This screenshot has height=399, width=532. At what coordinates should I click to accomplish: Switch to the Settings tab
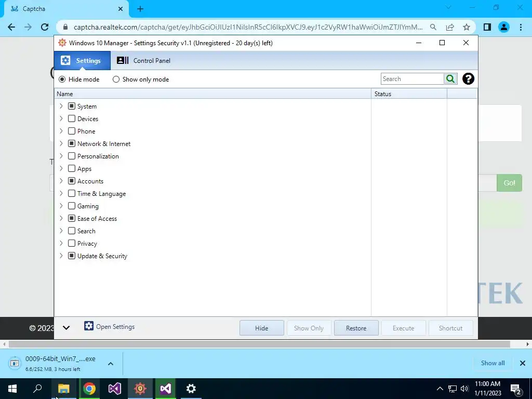[x=82, y=60]
